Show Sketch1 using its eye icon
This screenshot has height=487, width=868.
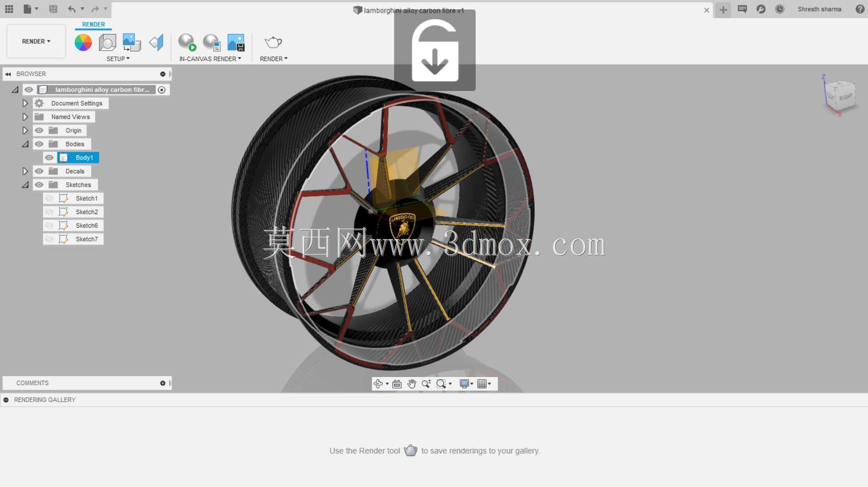pos(49,198)
